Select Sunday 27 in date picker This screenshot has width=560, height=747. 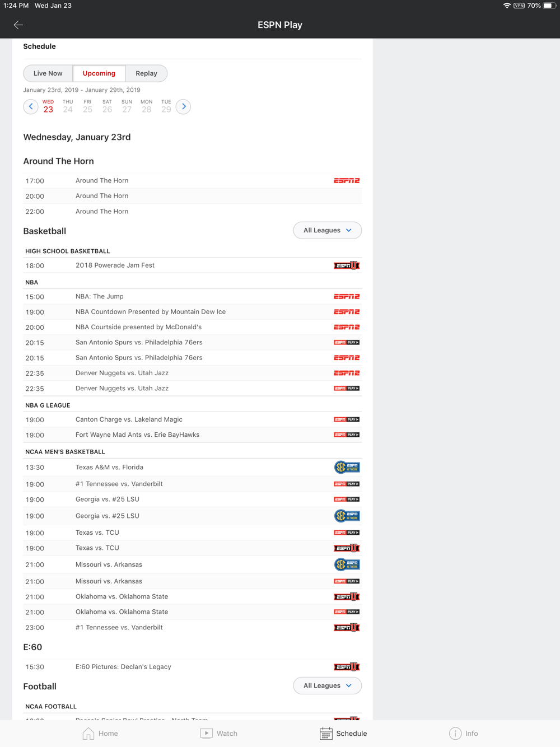tap(127, 106)
